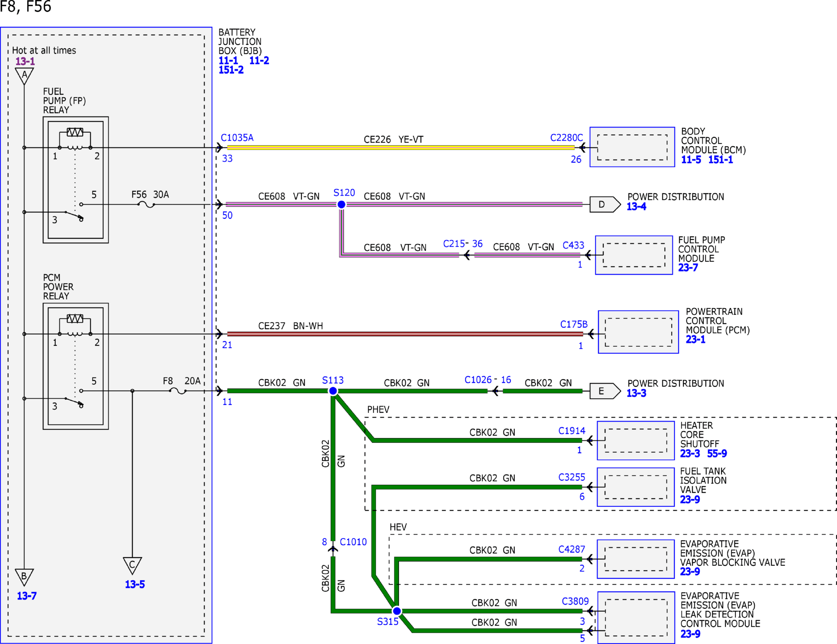837x644 pixels.
Task: Open the 151-2 Battery Junction Box link
Action: pyautogui.click(x=231, y=70)
